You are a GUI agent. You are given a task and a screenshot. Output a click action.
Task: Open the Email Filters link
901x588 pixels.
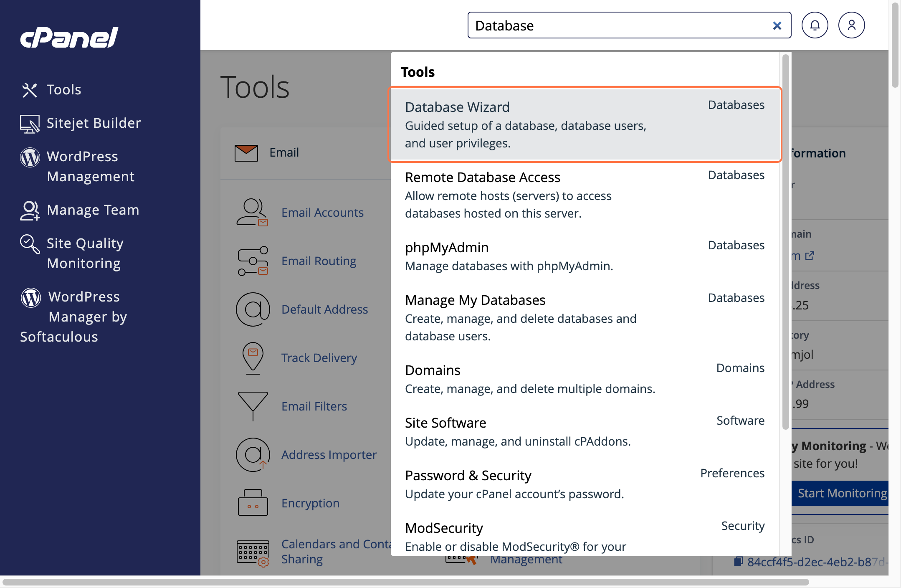314,406
